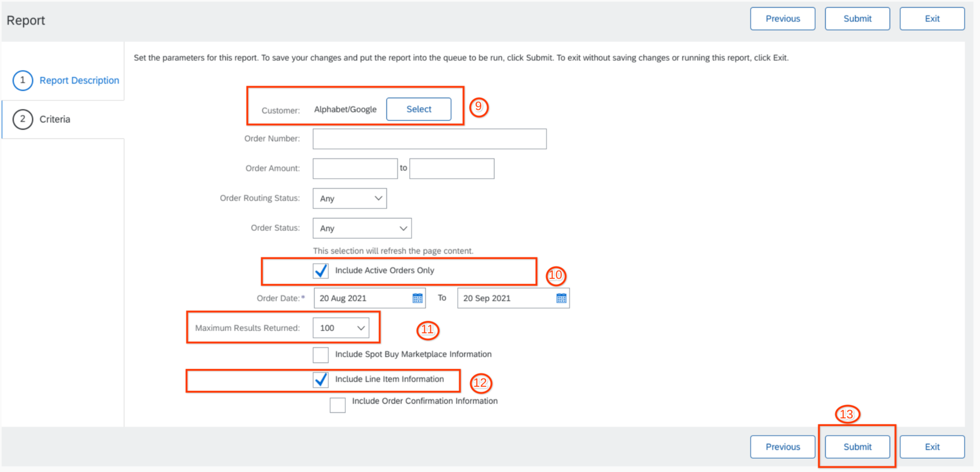Click the Order Amount maximum field
The height and width of the screenshot is (472, 980).
pyautogui.click(x=452, y=168)
